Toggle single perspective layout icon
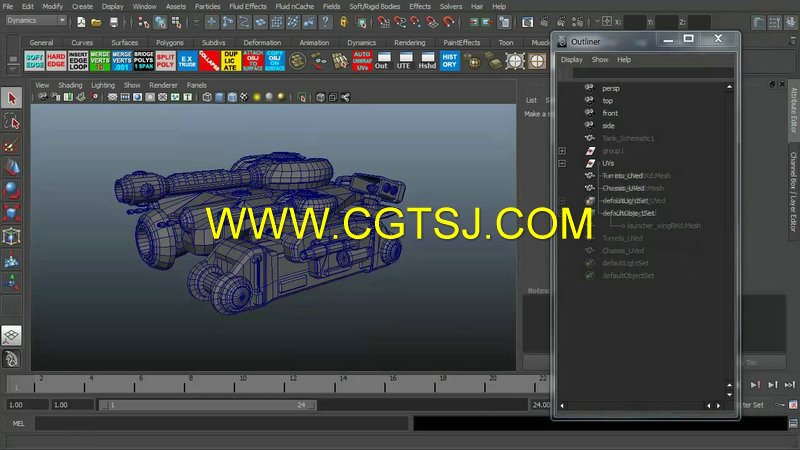 [11, 335]
